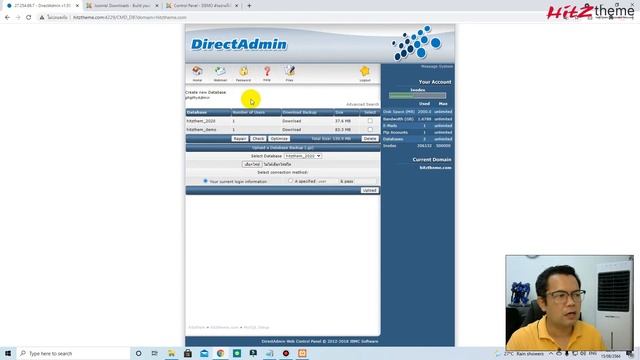This screenshot has height=360, width=640.
Task: Open red record app icon on taskbar
Action: [286, 353]
